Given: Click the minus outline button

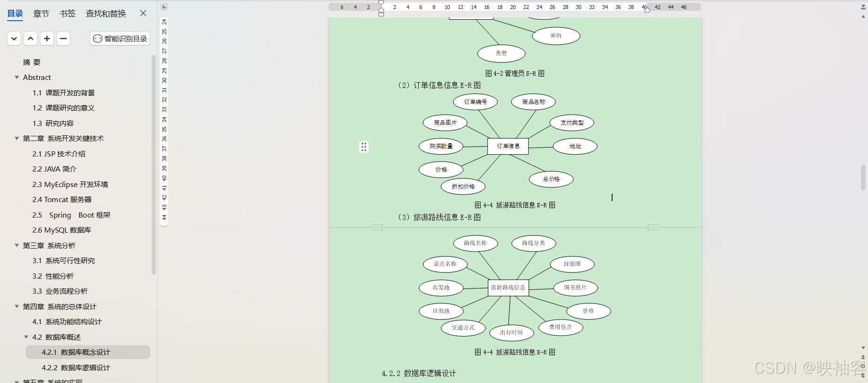Looking at the screenshot, I should coord(63,39).
